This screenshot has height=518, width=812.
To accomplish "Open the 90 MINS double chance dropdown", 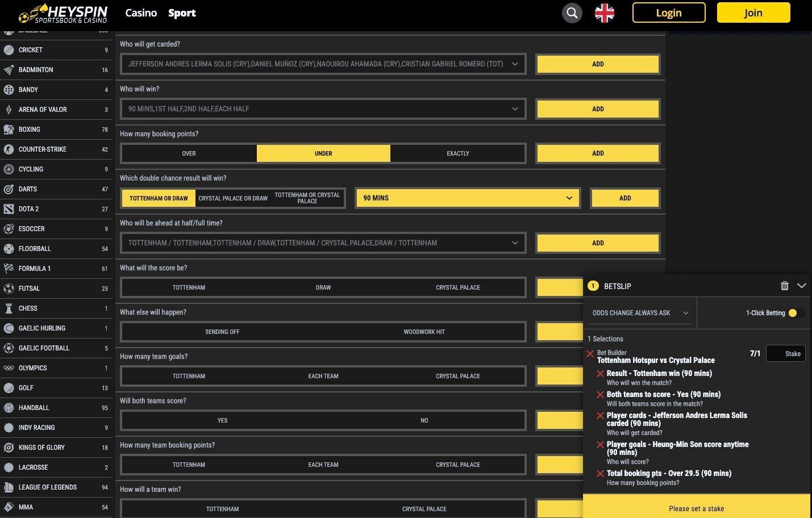I will [468, 198].
